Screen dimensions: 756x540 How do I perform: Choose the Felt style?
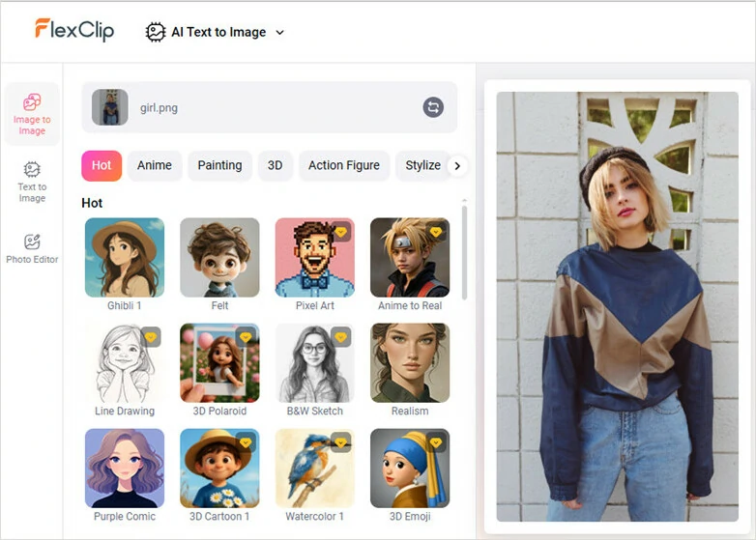click(x=219, y=257)
